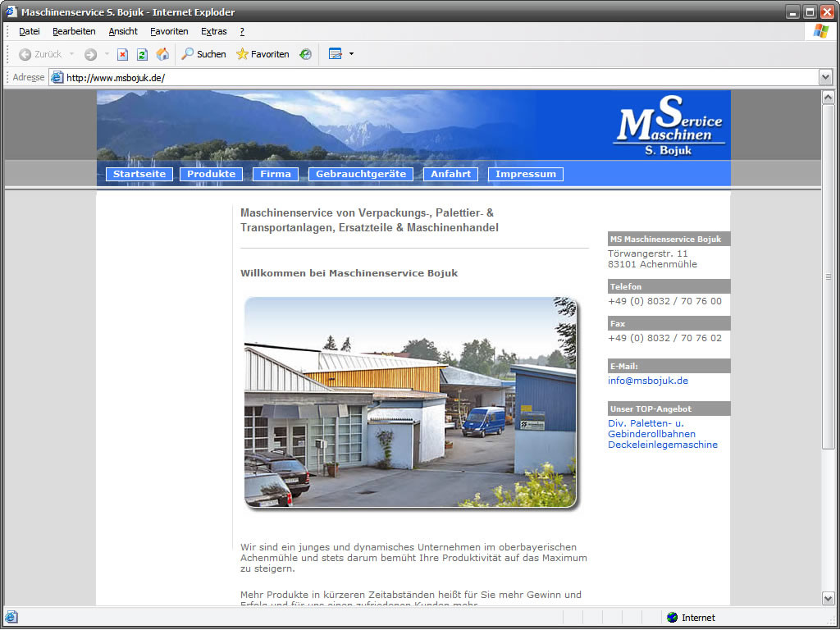Click 'Willkommen bei Maschinenservice Bojuk' heading
Screen dimensions: 840x630
point(349,273)
